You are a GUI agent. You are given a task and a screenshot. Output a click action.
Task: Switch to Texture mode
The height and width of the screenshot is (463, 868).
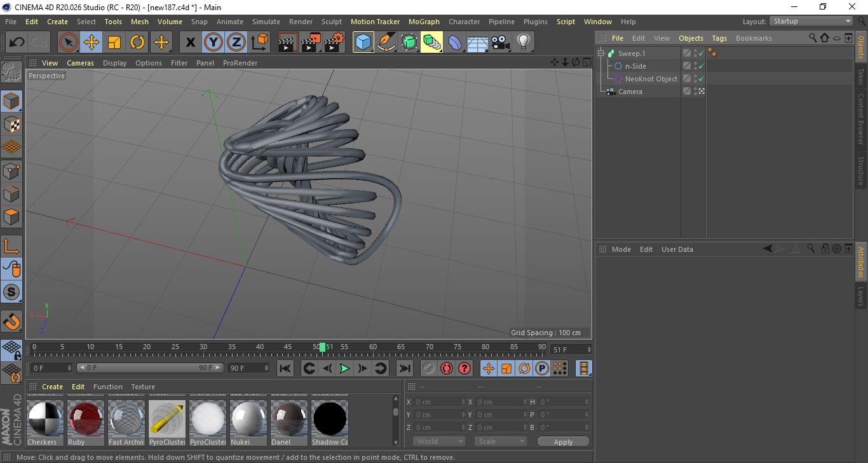pos(11,124)
